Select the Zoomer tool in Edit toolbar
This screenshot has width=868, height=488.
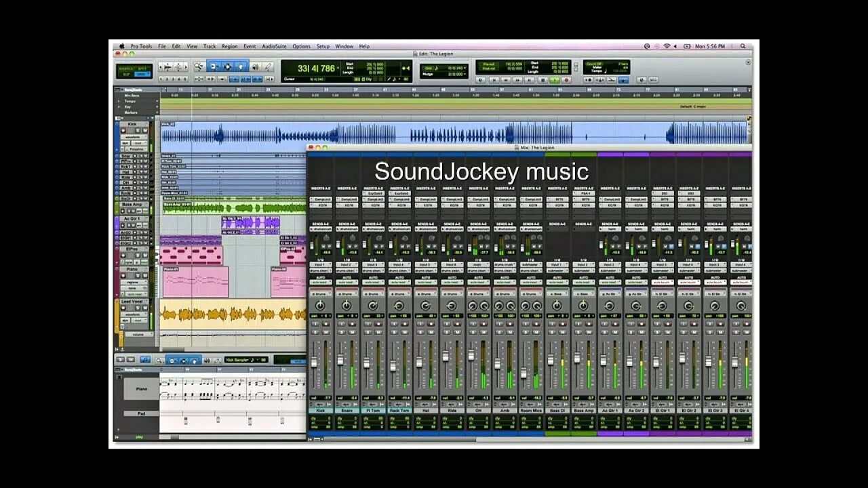(199, 67)
